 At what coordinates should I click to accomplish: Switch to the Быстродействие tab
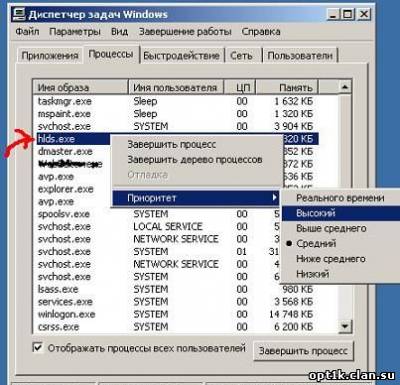click(x=181, y=55)
